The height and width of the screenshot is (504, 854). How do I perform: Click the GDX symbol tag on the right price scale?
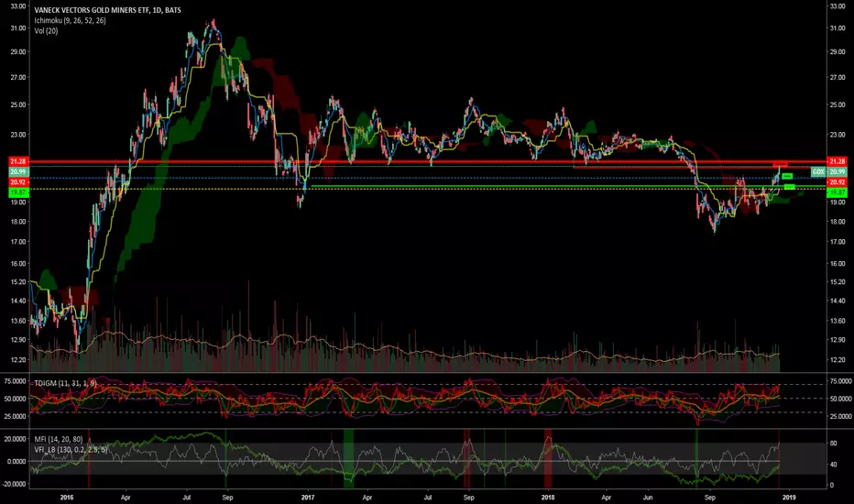[818, 171]
